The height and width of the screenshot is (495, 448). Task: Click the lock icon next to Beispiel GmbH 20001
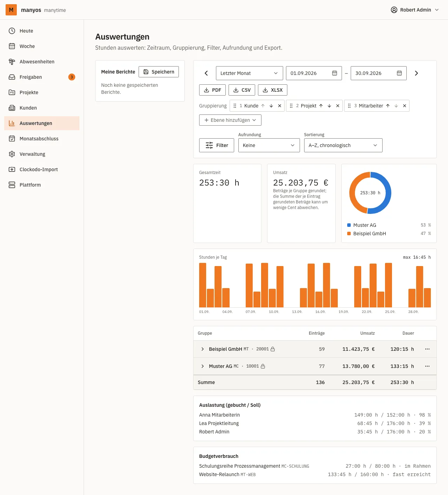(273, 349)
